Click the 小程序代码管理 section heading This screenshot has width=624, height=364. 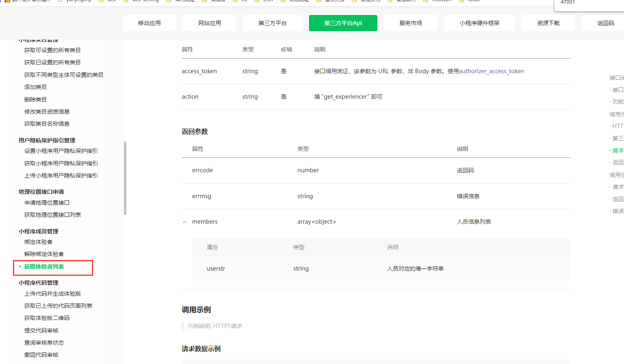tap(38, 283)
